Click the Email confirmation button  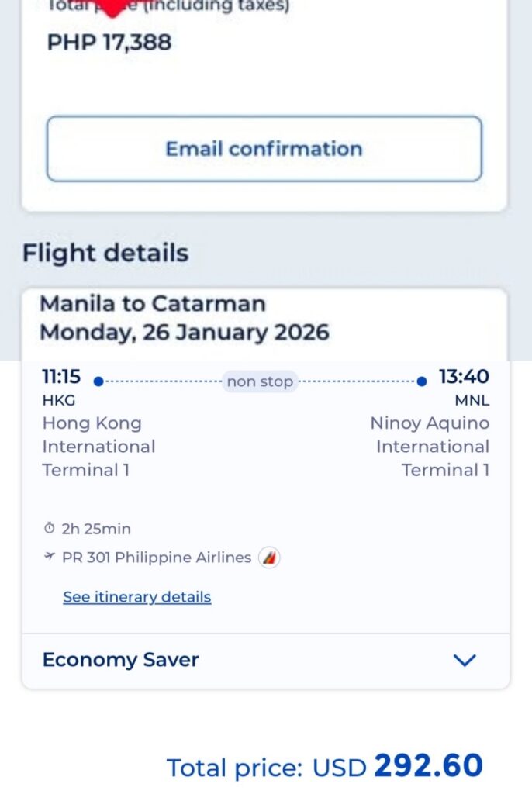tap(264, 149)
